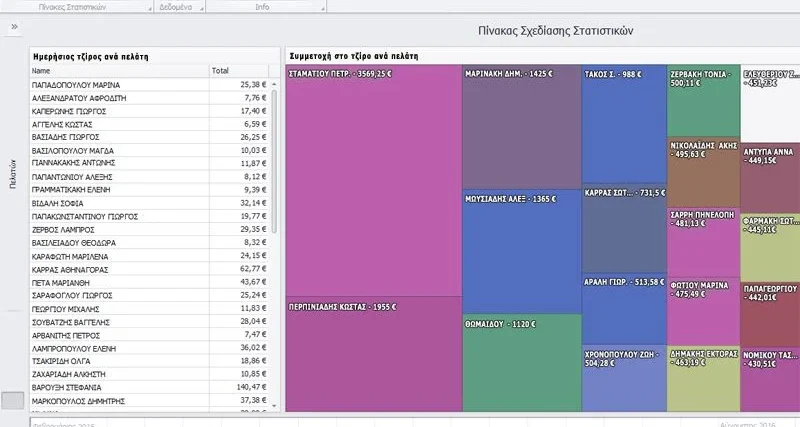Select the ΒΑΣΙΛΟΠΟΥΛΟΥ ΜΑΓΔΑ row
This screenshot has height=427, width=800.
click(149, 150)
